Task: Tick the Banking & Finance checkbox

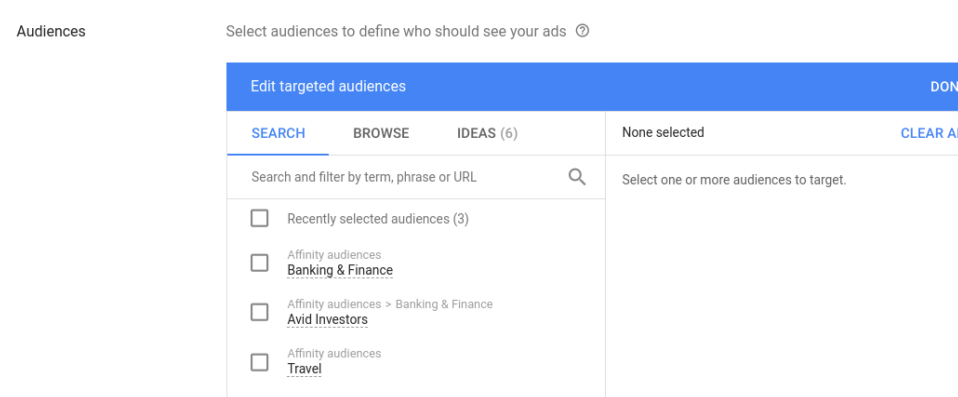Action: click(260, 263)
